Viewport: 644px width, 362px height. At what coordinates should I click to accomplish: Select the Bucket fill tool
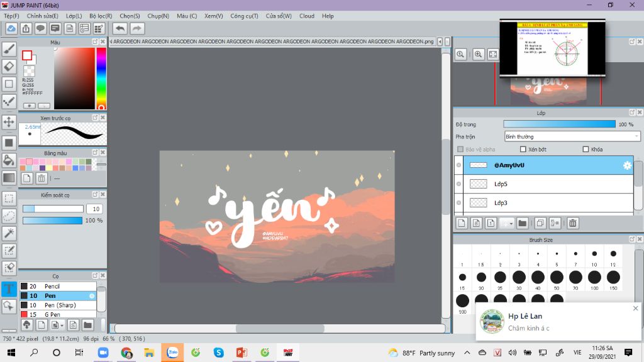[x=9, y=160]
